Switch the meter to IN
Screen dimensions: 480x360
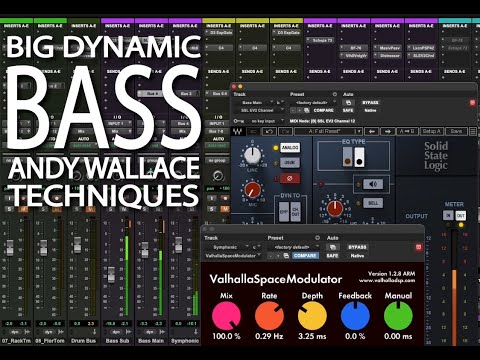(448, 216)
